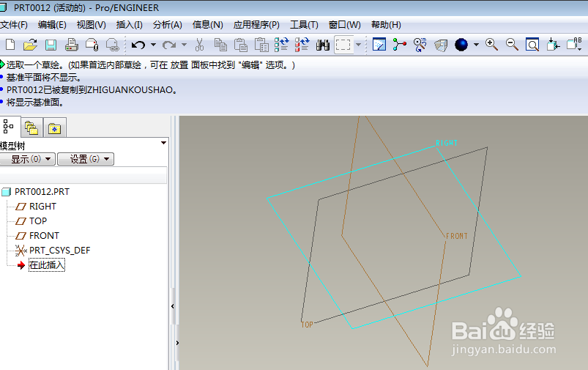
Task: Click the RIGHT plane label in viewport
Action: pyautogui.click(x=447, y=143)
